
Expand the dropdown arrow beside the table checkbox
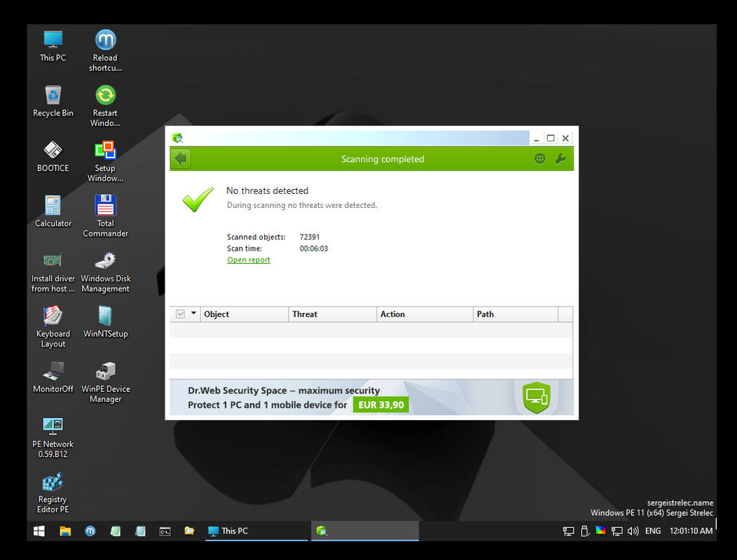click(x=193, y=314)
